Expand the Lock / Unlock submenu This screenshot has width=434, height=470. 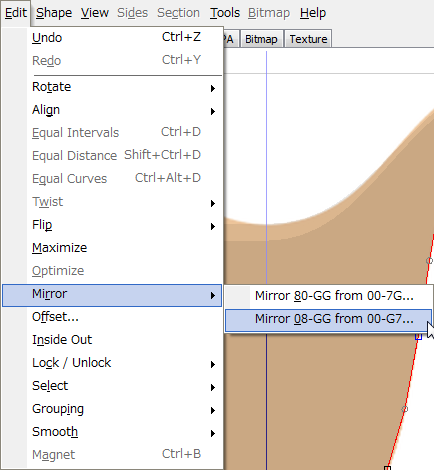[112, 363]
